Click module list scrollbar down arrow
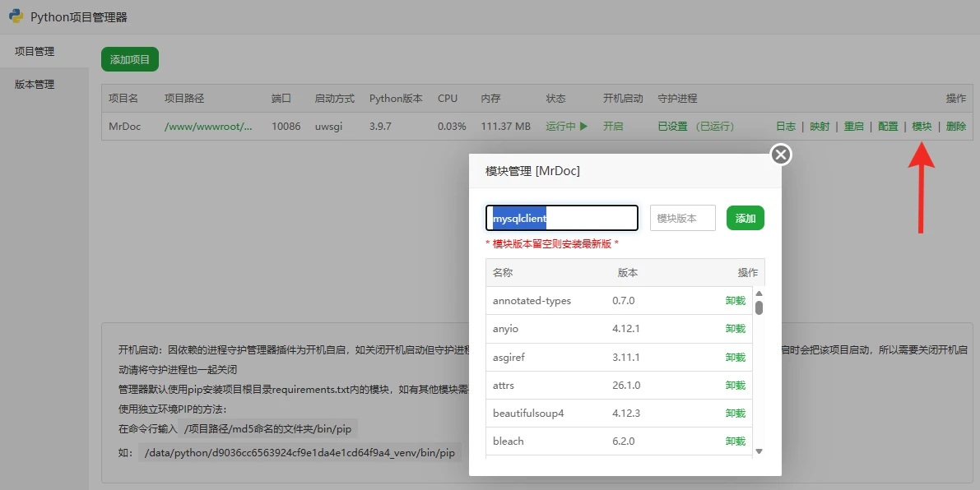The height and width of the screenshot is (490, 980). (759, 451)
